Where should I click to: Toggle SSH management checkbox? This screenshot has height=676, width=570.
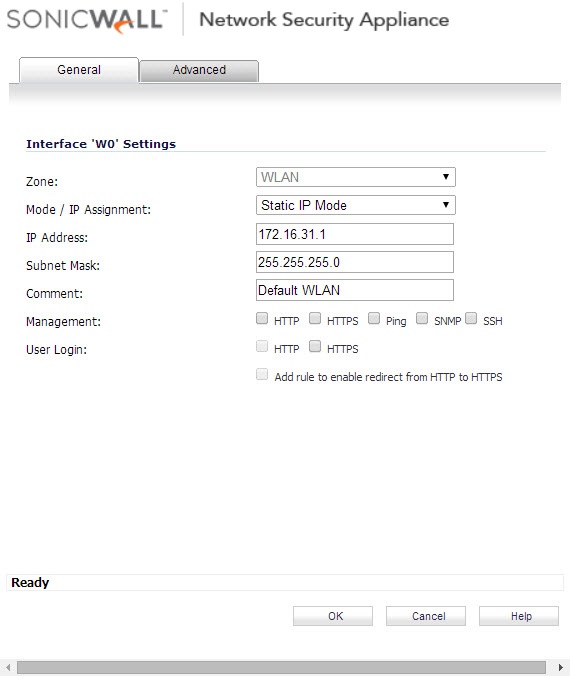point(471,319)
